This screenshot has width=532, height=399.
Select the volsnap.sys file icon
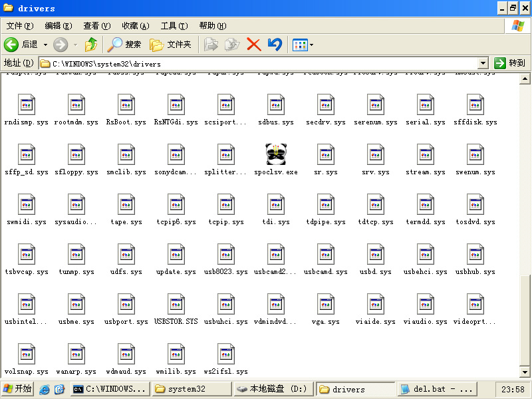[x=27, y=354]
